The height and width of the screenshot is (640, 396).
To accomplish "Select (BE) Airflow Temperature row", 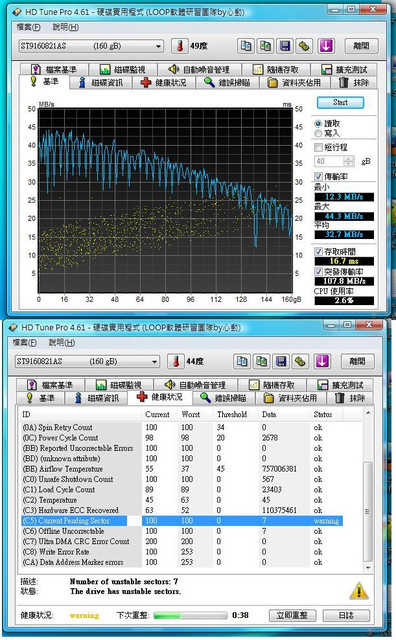I will click(182, 469).
